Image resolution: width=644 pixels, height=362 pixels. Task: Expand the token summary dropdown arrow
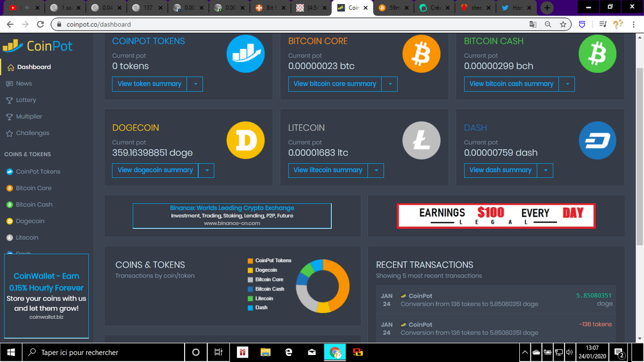pyautogui.click(x=195, y=84)
